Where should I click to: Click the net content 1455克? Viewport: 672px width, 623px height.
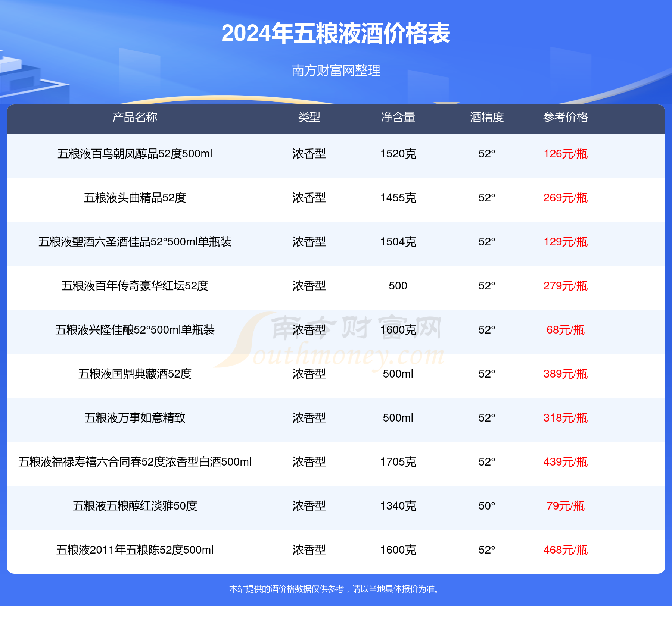click(398, 198)
